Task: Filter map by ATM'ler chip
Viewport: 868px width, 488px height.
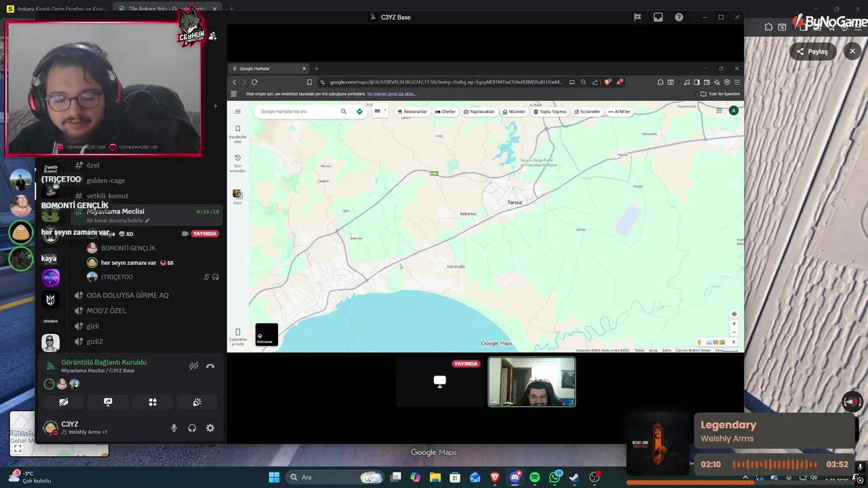Action: click(x=619, y=111)
